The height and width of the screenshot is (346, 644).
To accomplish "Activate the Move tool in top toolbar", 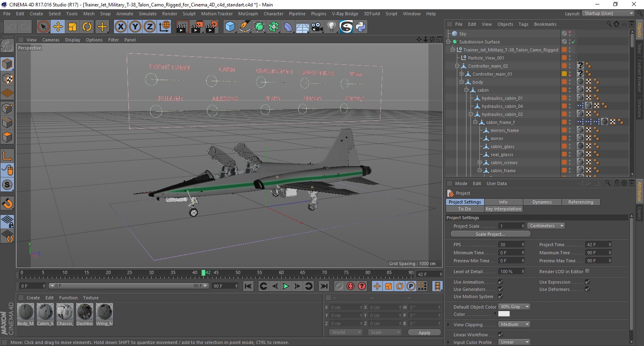I will coord(58,27).
